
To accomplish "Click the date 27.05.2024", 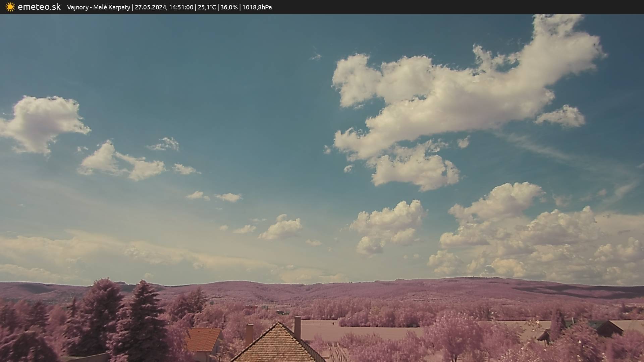I will pos(151,7).
